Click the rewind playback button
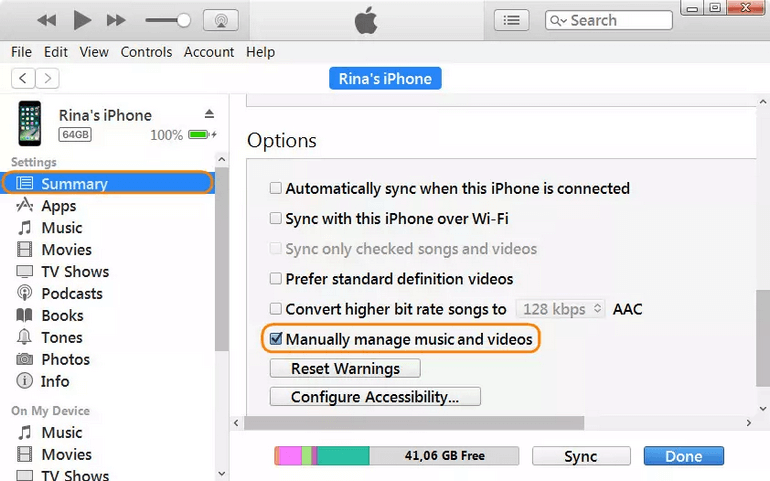 (x=47, y=20)
